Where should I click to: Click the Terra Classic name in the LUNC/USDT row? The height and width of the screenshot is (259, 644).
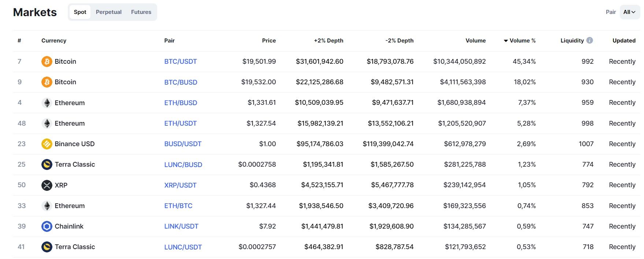pyautogui.click(x=75, y=247)
